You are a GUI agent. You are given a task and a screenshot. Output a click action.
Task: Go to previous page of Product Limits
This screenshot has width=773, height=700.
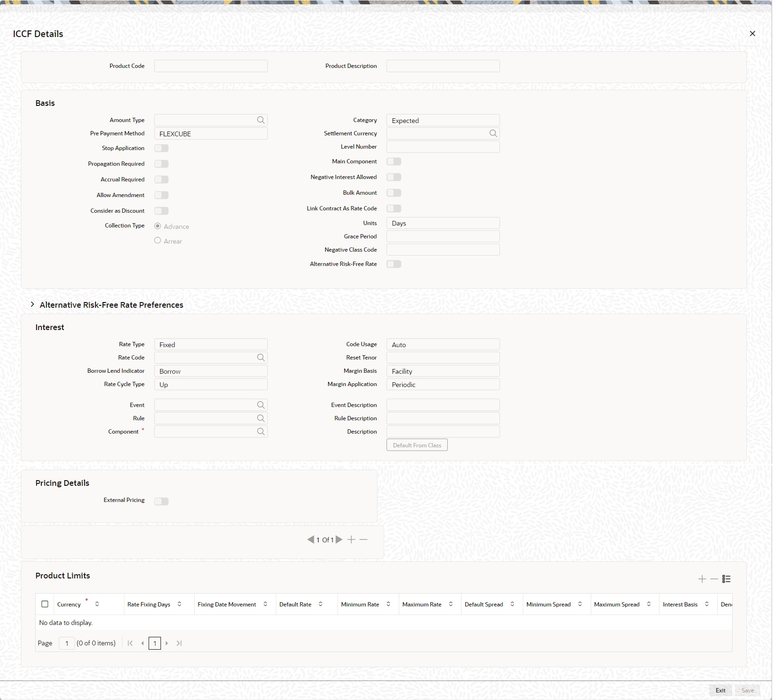[x=142, y=643]
